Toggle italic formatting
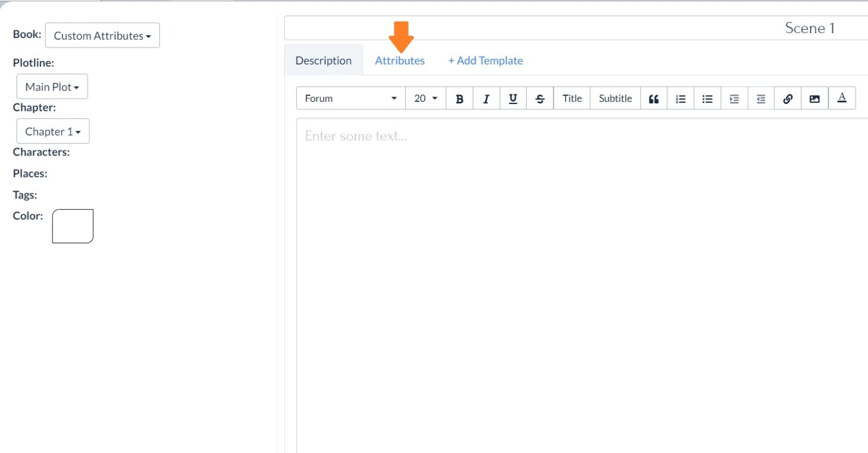868x453 pixels. point(486,98)
